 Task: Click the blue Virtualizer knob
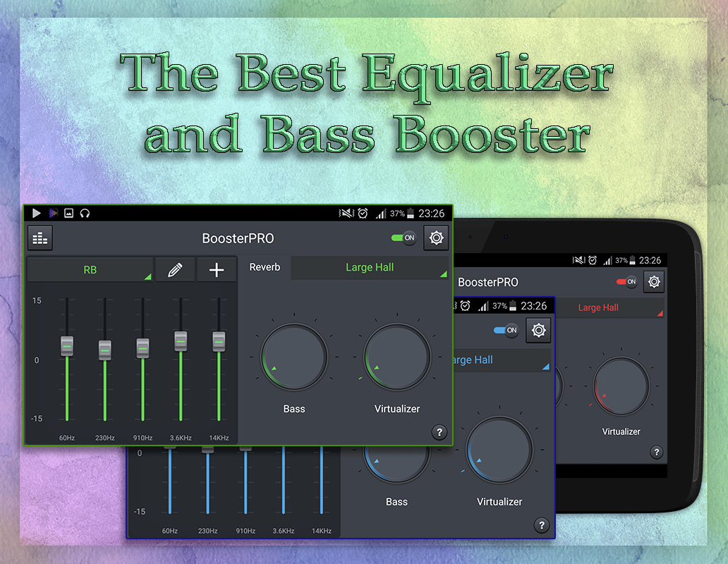[499, 450]
